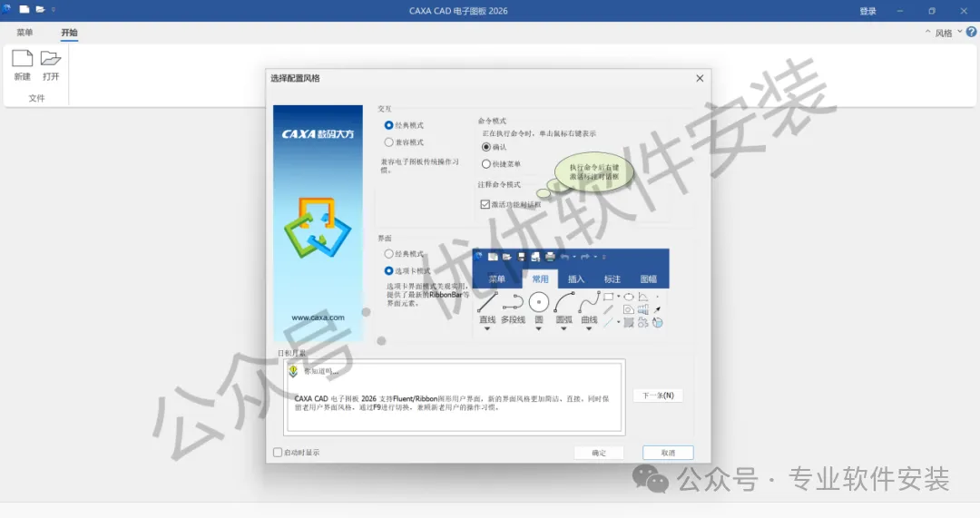Click the 登录 login link in title bar
Image resolution: width=980 pixels, height=518 pixels.
867,11
